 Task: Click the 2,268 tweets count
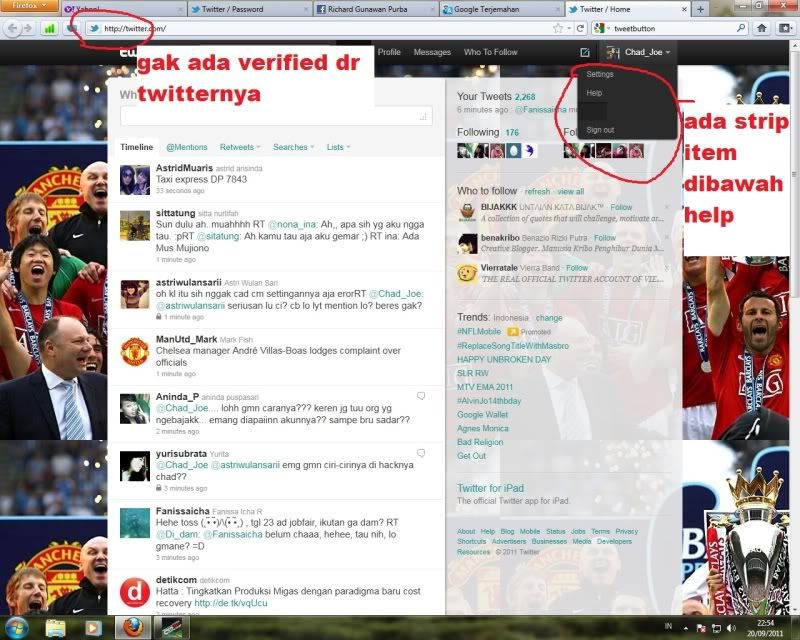(x=525, y=96)
